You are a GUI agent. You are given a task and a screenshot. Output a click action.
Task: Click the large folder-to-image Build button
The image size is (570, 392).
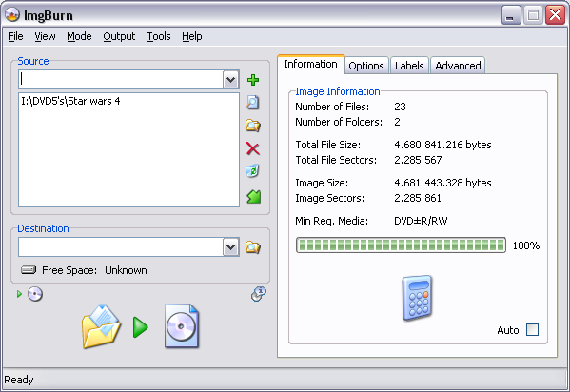click(x=101, y=326)
